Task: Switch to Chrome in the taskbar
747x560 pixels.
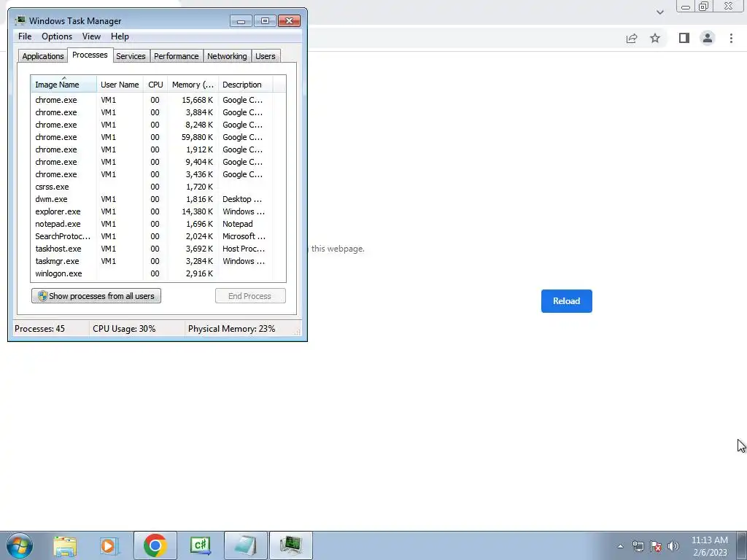Action: point(155,545)
